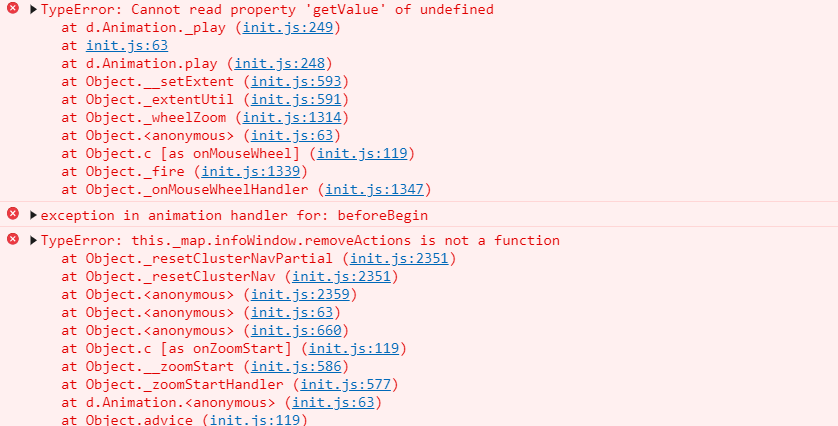Image resolution: width=838 pixels, height=426 pixels.
Task: Open init.js:2359 link in anonymous frame
Action: click(x=300, y=295)
